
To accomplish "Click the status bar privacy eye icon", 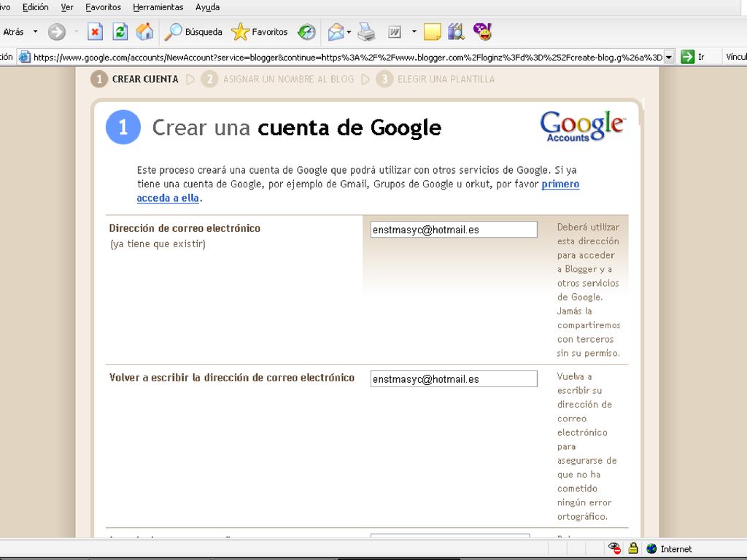I will [x=614, y=548].
